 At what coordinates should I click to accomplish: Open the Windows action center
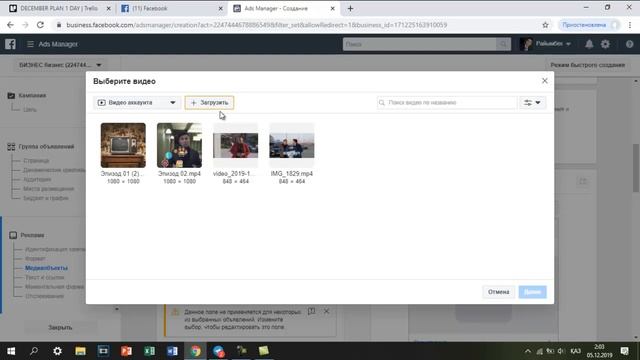click(624, 351)
